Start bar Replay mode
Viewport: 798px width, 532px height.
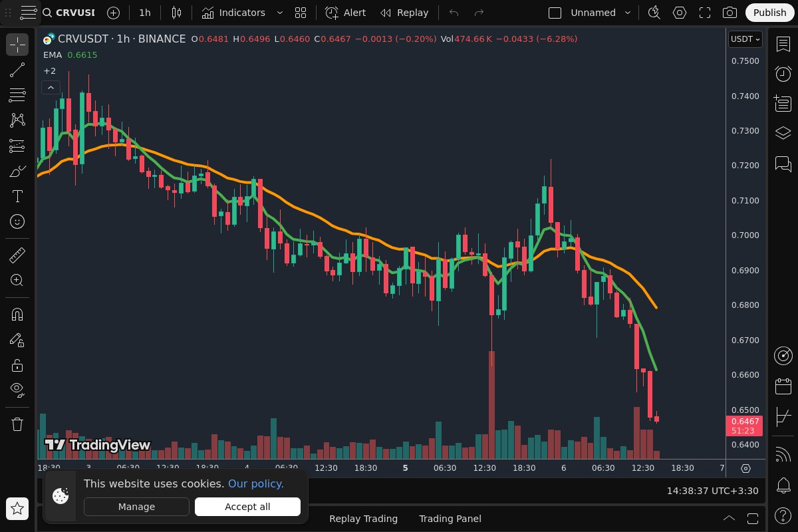(404, 13)
